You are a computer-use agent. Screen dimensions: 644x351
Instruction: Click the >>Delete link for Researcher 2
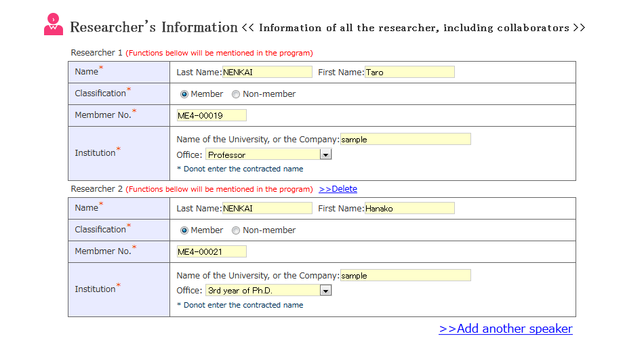(x=338, y=189)
